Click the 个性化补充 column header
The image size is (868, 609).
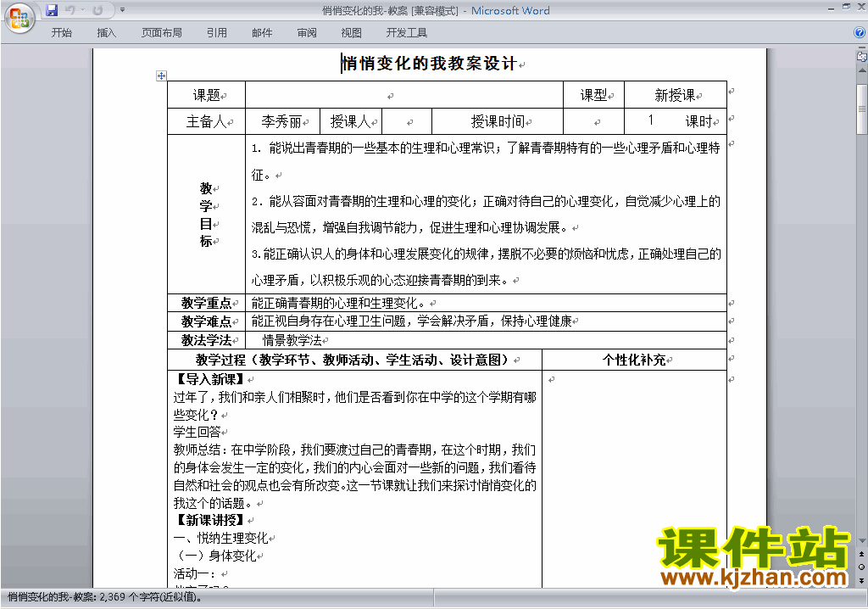coord(634,360)
